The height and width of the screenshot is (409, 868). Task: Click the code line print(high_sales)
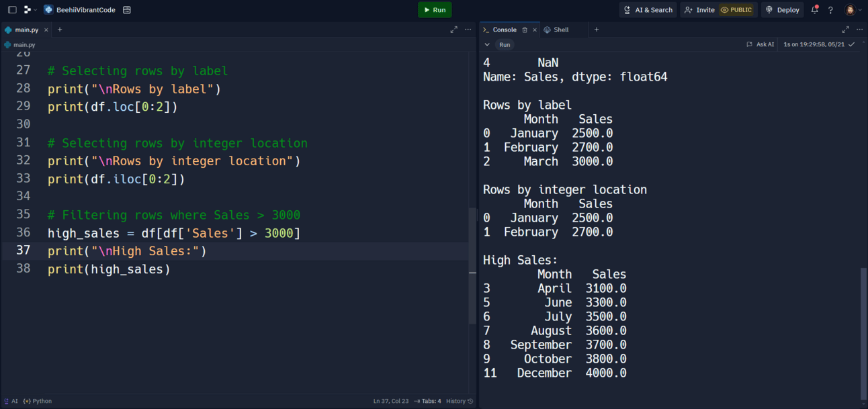(x=109, y=269)
